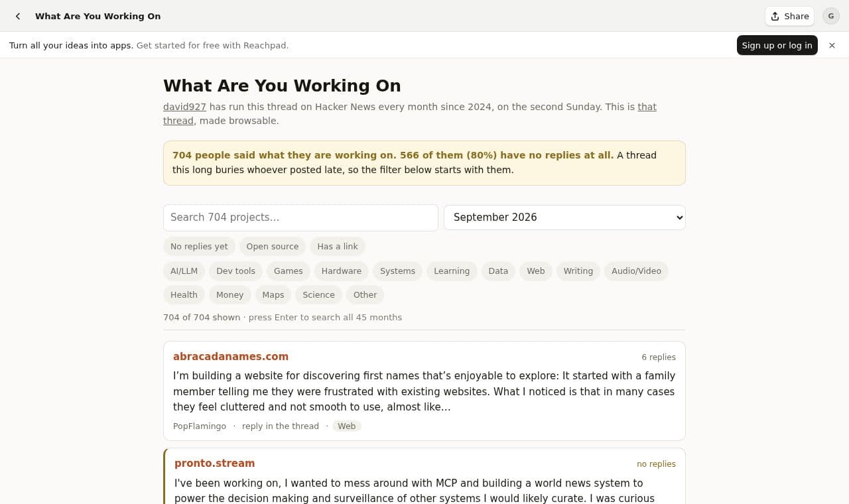Screen dimensions: 849x504
Task: Click author name PopFlamingo
Action: 200,426
